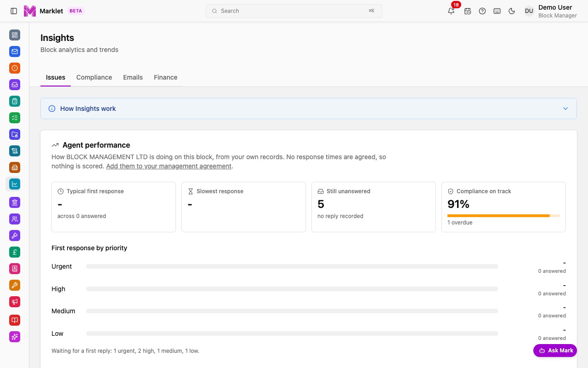The width and height of the screenshot is (588, 368).
Task: Open the orange alert-circle issues icon in the sidebar
Action: click(x=15, y=68)
